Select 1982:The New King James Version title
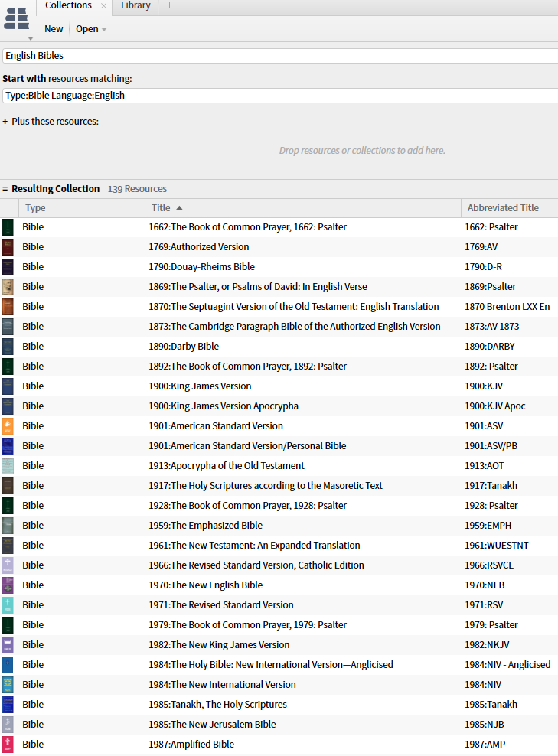 pyautogui.click(x=219, y=644)
